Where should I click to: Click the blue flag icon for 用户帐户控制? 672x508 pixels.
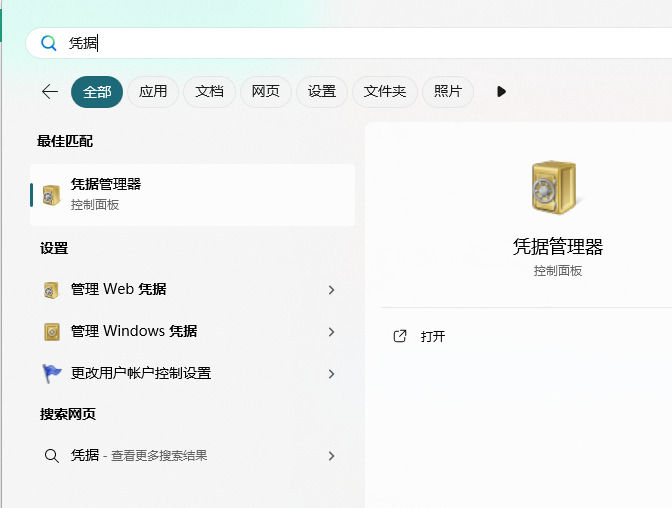coord(52,373)
